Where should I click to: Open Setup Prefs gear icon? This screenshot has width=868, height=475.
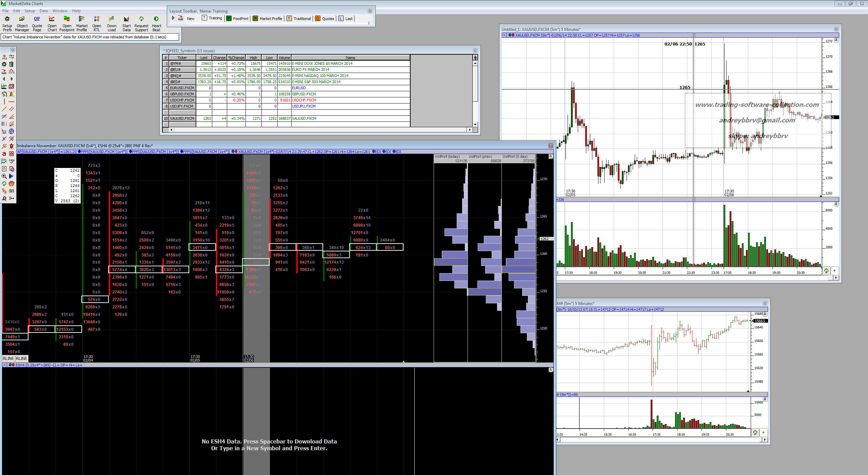coord(7,19)
